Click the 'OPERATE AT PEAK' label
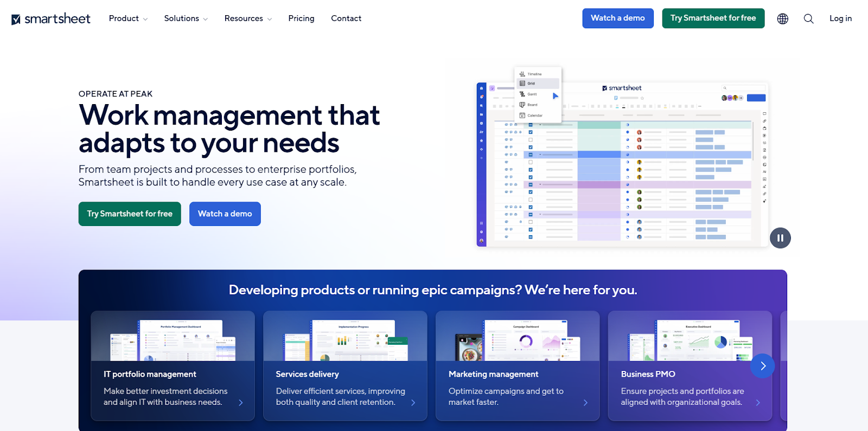Image resolution: width=868 pixels, height=431 pixels. click(x=116, y=94)
